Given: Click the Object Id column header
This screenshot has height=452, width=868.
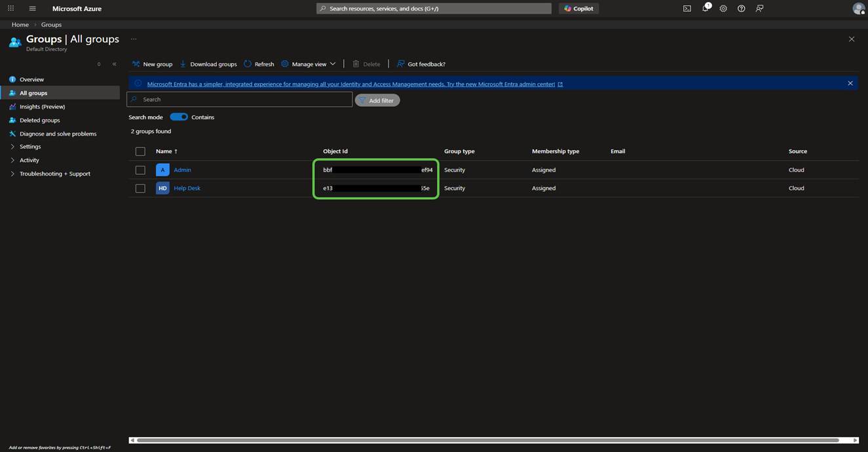Looking at the screenshot, I should pyautogui.click(x=335, y=151).
